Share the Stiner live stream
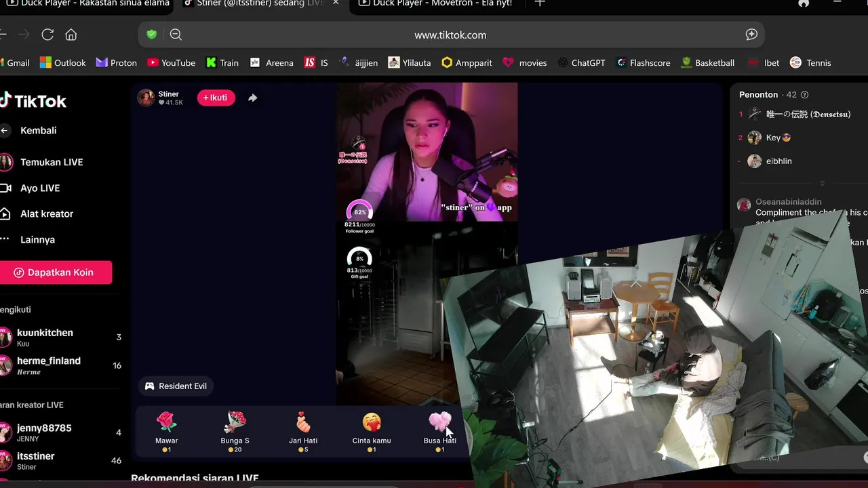This screenshot has width=868, height=488. [x=252, y=98]
